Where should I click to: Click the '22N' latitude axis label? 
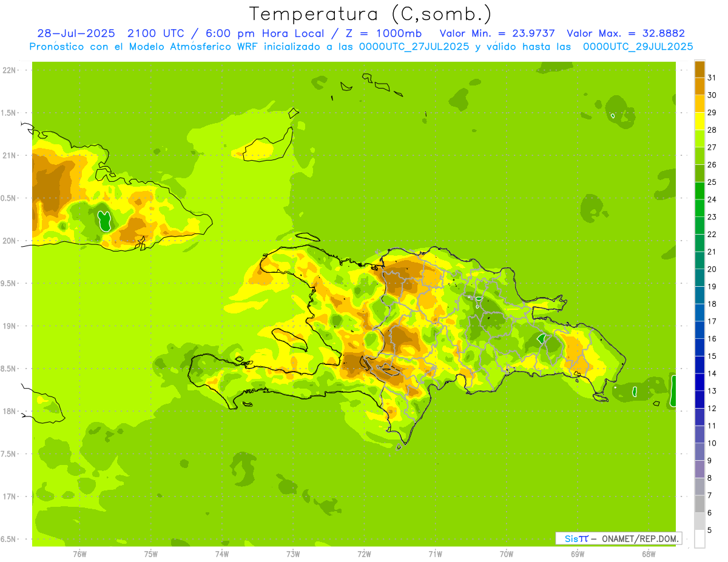click(x=8, y=70)
